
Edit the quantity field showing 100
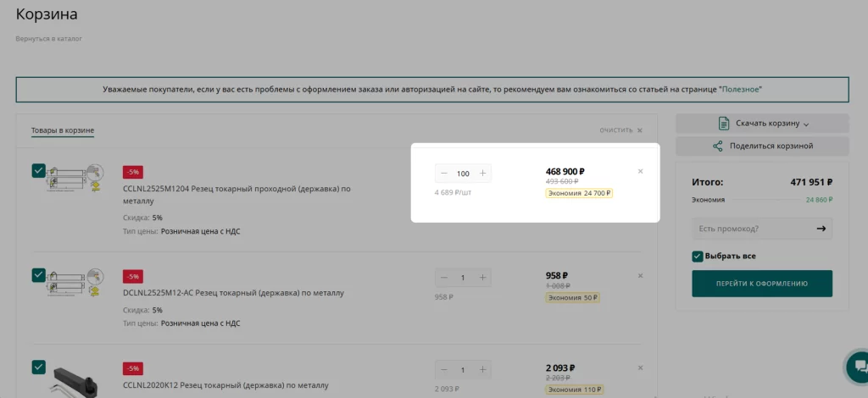tap(464, 174)
